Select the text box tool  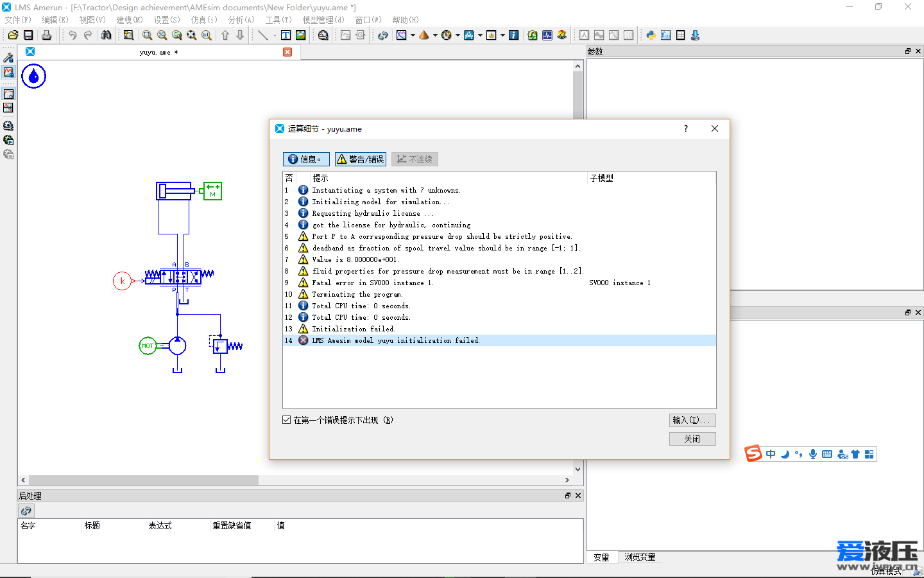(286, 35)
